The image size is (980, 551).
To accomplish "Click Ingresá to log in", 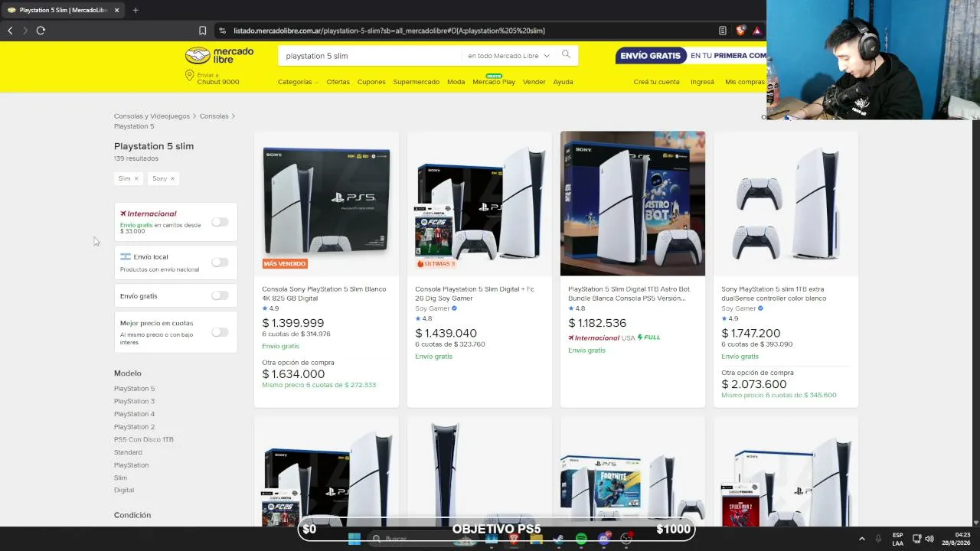I will (x=702, y=82).
